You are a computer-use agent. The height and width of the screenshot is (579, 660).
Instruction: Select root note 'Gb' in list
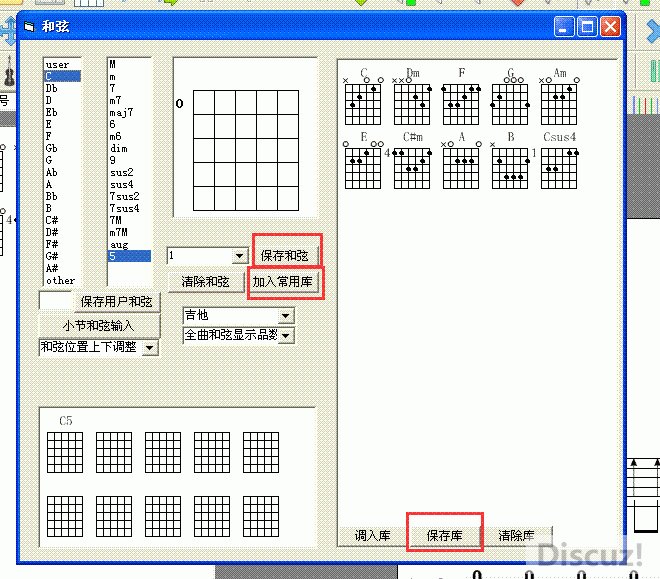click(x=62, y=148)
